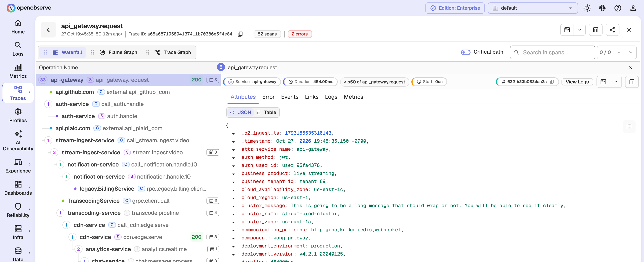This screenshot has width=644, height=262.
Task: Open the help question mark menu
Action: tap(617, 8)
